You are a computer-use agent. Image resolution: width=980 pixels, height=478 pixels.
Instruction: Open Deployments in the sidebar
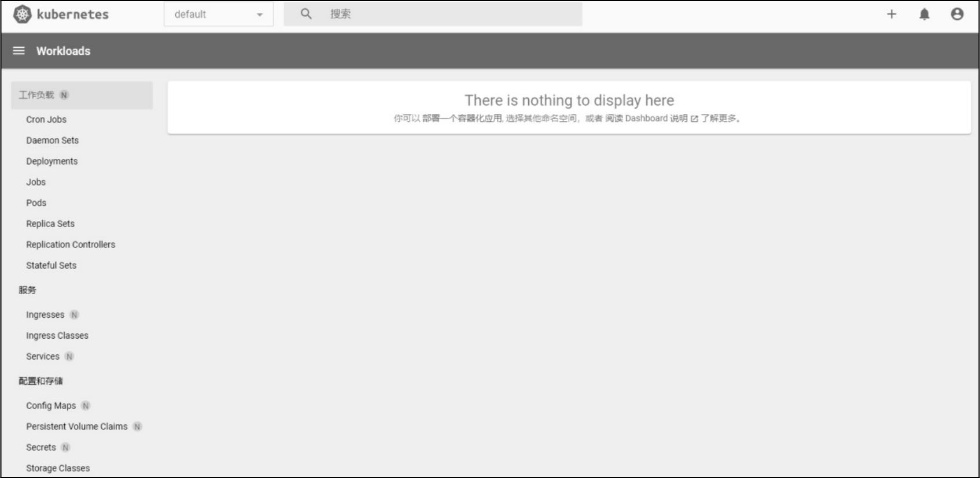point(51,161)
